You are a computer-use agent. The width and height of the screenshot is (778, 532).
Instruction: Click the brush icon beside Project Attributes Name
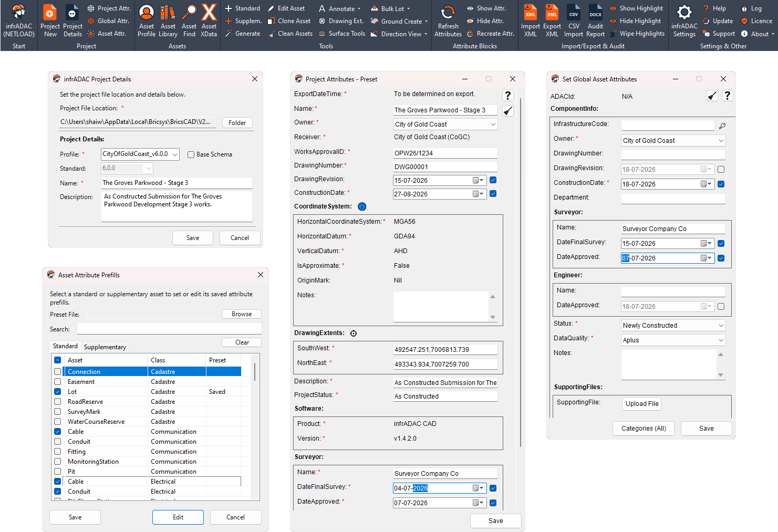point(507,111)
